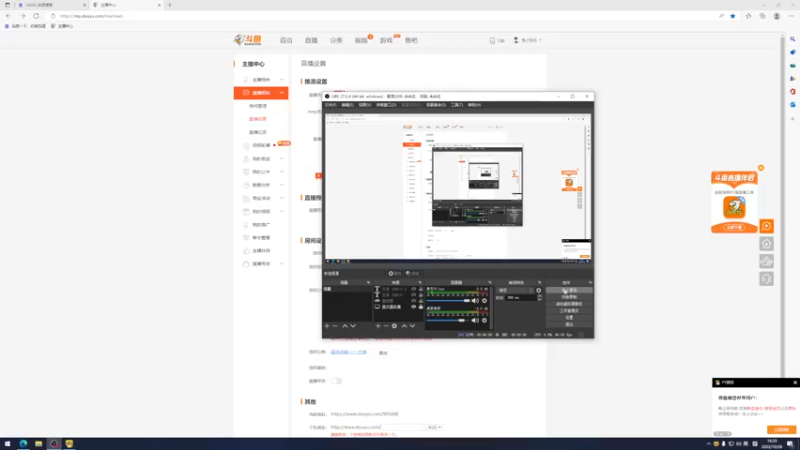Expand the last sidebar section with bell icon
Viewport: 800px width, 450px height.
point(282,264)
